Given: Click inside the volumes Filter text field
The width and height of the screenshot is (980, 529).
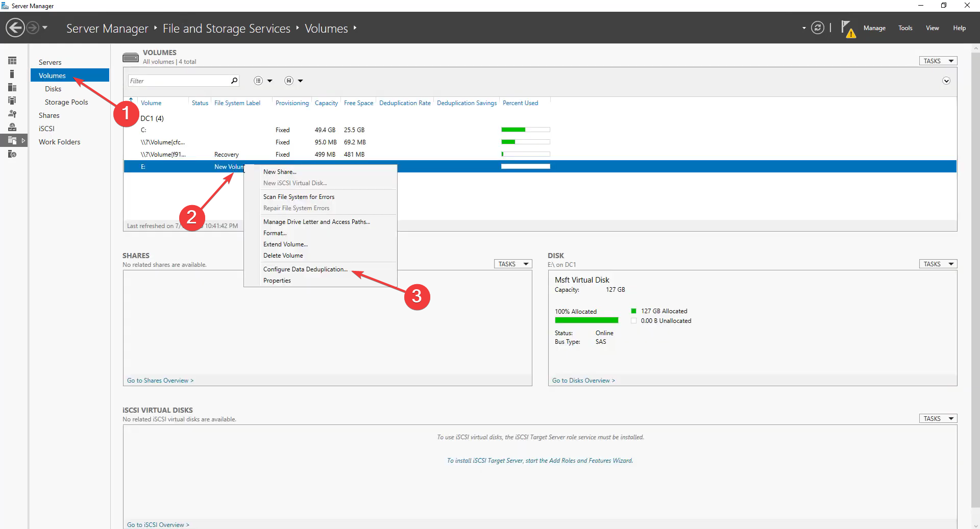Looking at the screenshot, I should click(179, 81).
